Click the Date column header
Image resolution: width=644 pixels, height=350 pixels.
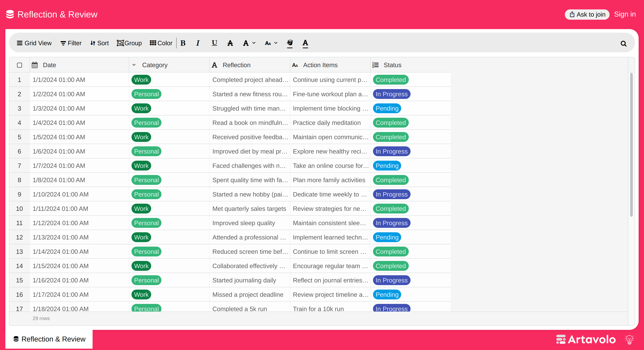tap(79, 65)
